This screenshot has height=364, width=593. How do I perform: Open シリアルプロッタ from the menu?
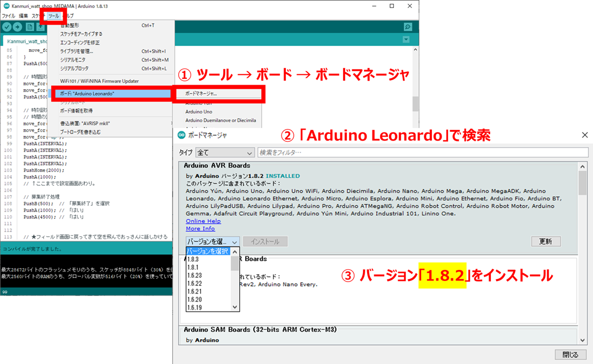[x=111, y=69]
